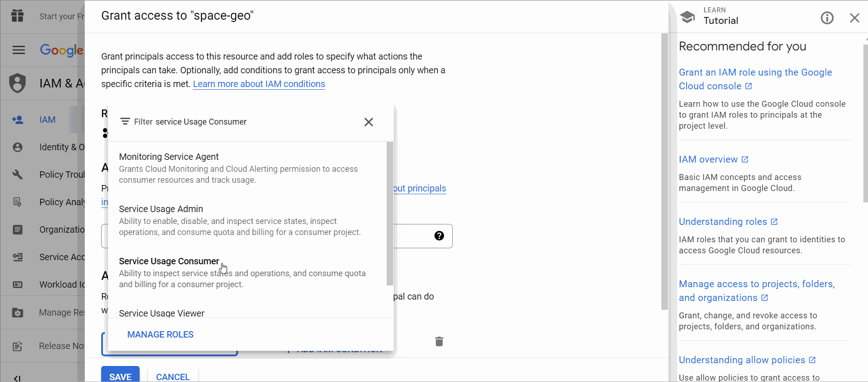
Task: Open Manage access to projects, folders link
Action: tap(757, 291)
